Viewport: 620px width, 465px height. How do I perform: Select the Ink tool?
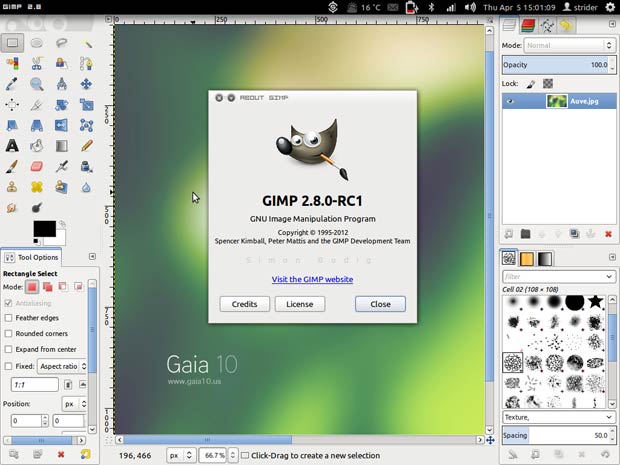point(87,166)
